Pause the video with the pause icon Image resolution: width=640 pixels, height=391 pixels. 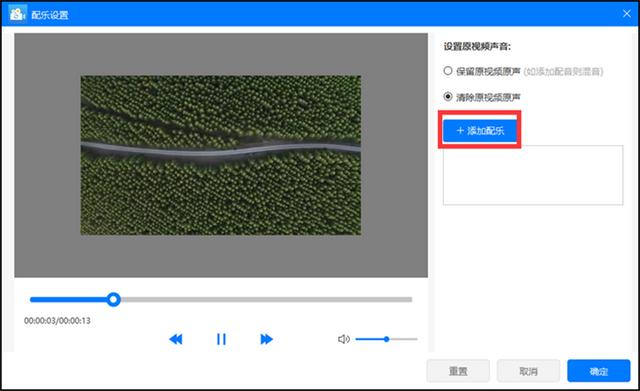point(221,339)
